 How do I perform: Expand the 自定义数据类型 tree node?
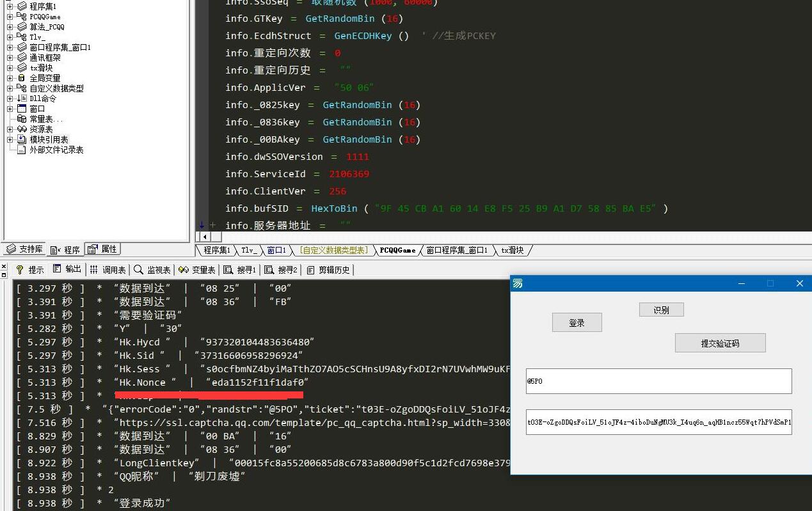[10, 88]
